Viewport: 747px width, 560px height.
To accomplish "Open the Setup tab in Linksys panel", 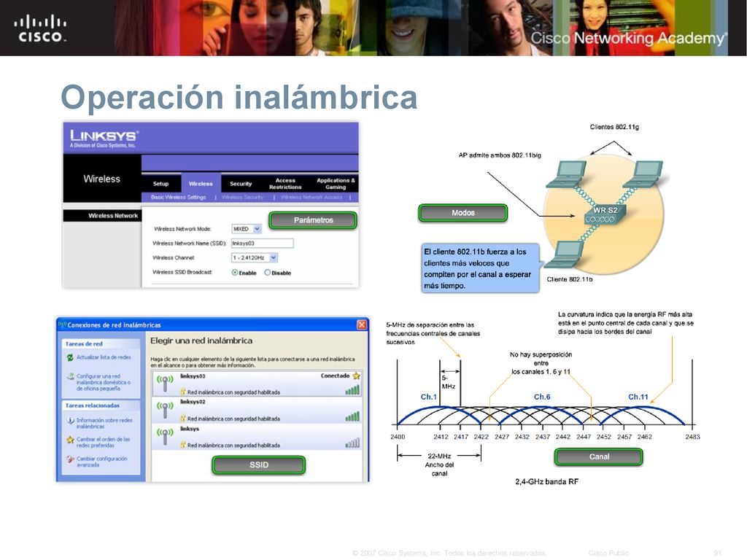I will point(161,184).
